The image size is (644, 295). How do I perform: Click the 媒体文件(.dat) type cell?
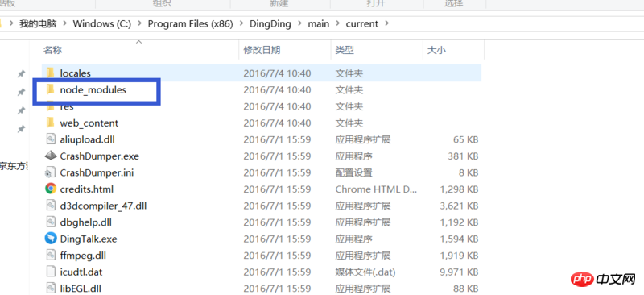(x=365, y=272)
